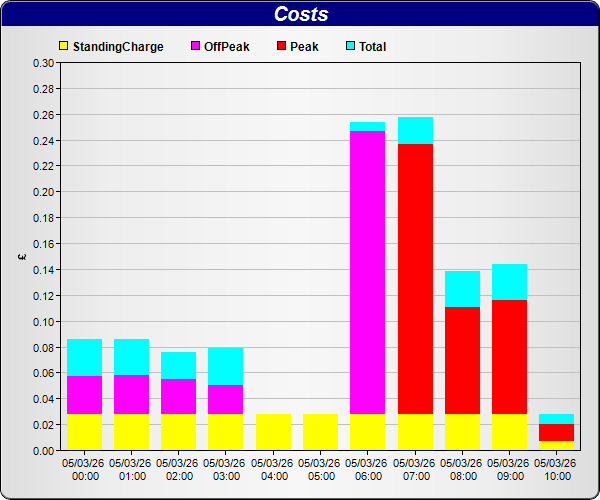Select the Peak legend label
This screenshot has height=500, width=600.
[304, 47]
